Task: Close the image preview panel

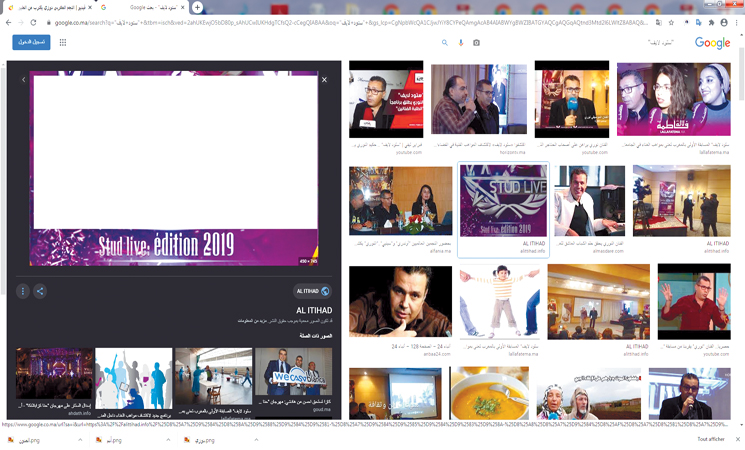Action: tap(325, 80)
